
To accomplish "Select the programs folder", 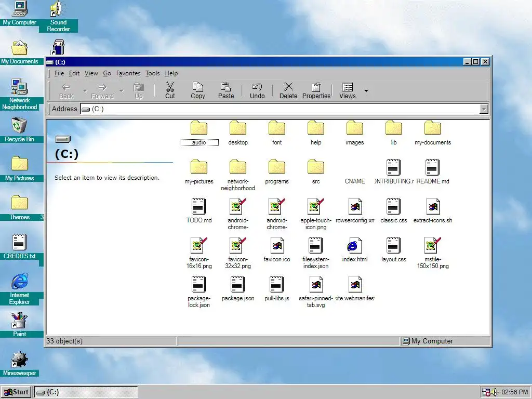I will [x=277, y=172].
